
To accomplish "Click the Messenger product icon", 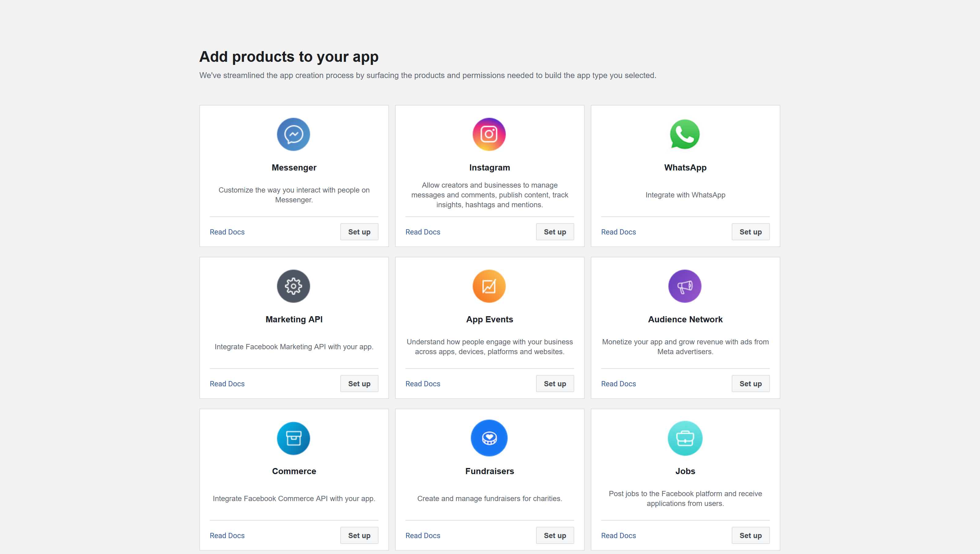I will click(x=293, y=134).
